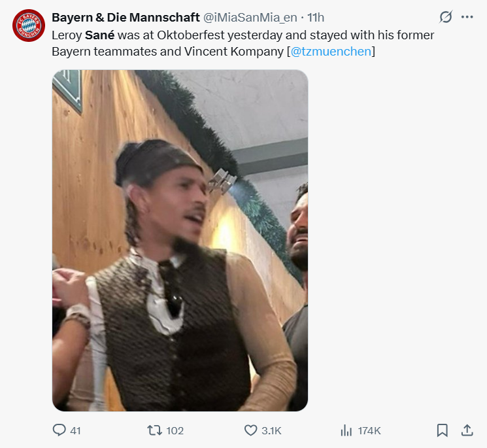This screenshot has height=448, width=487.
Task: Click the 174K views count
Action: (369, 430)
